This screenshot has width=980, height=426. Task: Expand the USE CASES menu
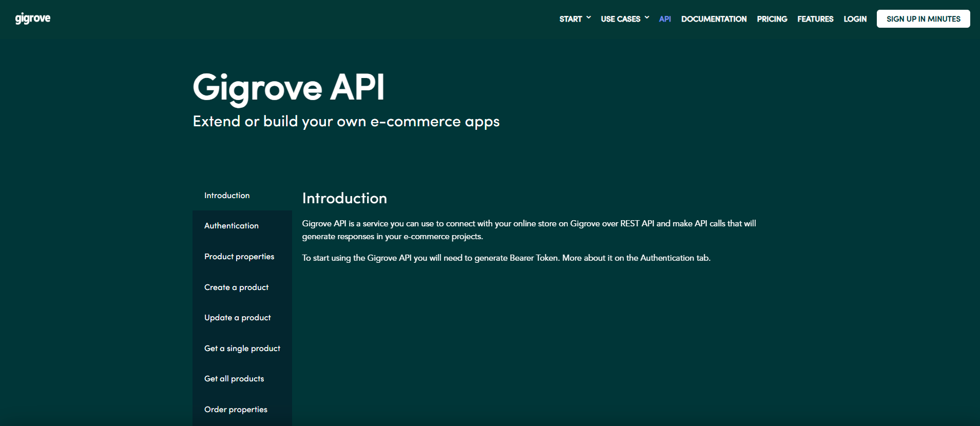(x=625, y=19)
